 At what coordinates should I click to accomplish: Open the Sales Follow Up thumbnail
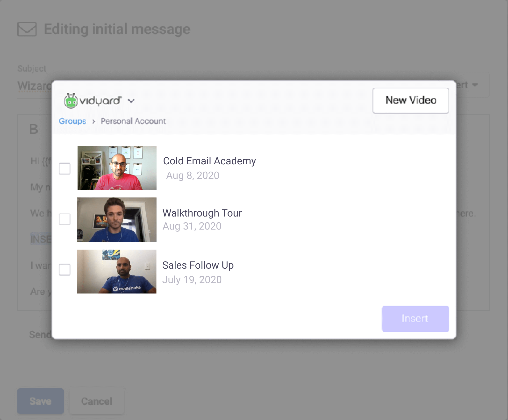pos(117,271)
